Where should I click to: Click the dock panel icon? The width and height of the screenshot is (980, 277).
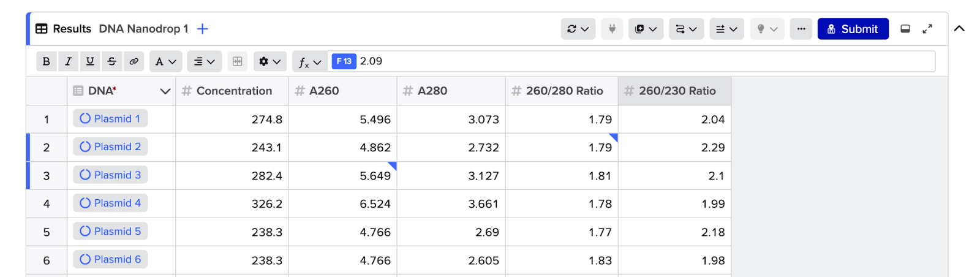(905, 29)
